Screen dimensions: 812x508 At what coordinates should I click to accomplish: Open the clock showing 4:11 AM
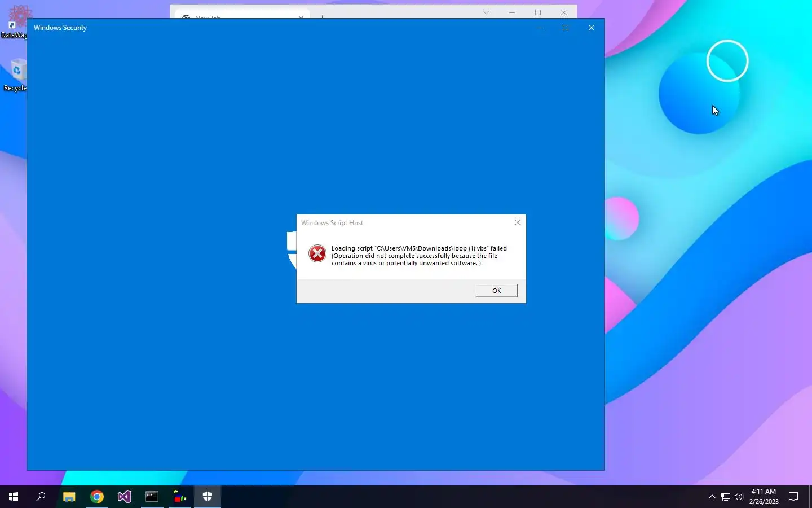(764, 497)
